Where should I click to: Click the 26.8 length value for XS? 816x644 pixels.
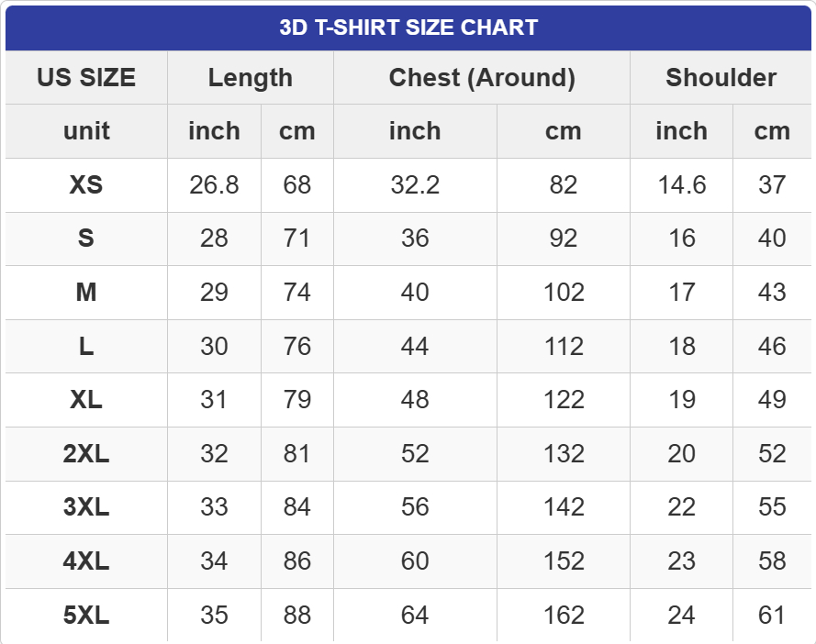pos(214,185)
